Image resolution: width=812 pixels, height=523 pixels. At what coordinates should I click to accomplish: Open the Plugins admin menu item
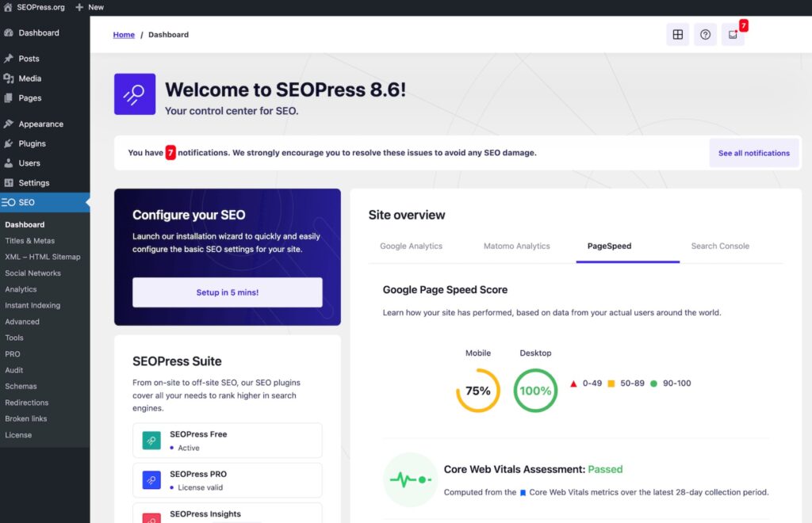coord(32,143)
